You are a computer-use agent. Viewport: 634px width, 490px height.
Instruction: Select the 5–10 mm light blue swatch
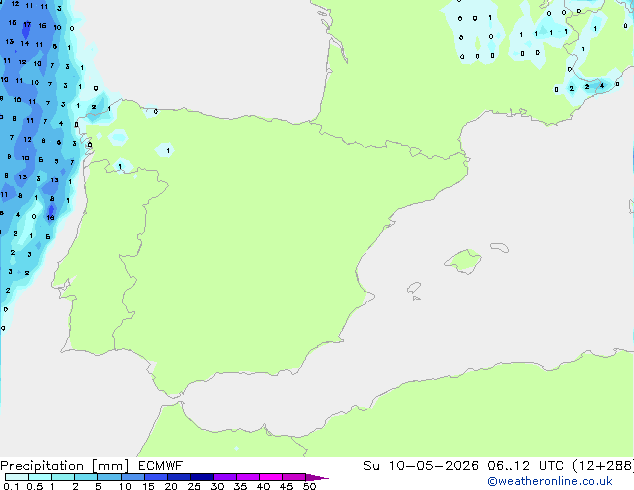pos(109,477)
